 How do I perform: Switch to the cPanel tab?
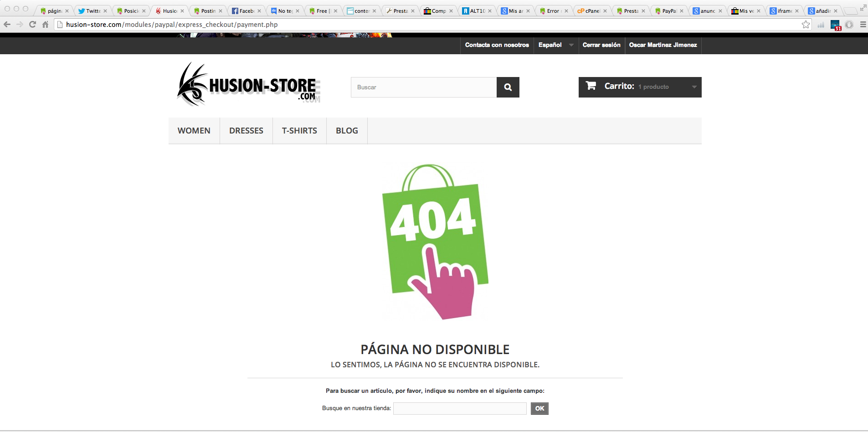[592, 11]
